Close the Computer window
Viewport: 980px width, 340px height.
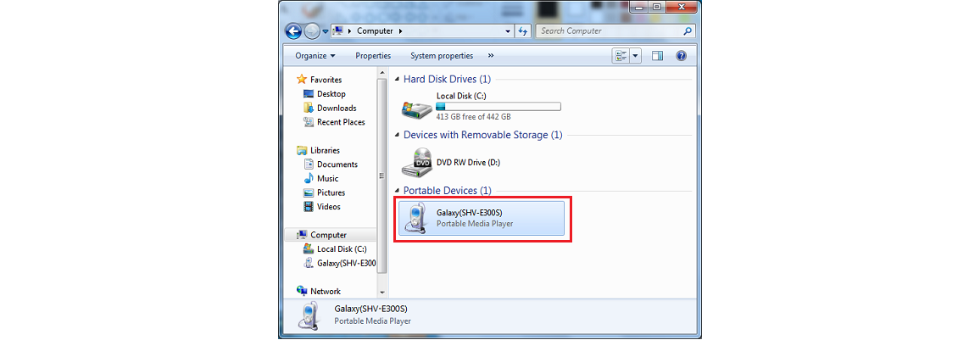[x=682, y=7]
